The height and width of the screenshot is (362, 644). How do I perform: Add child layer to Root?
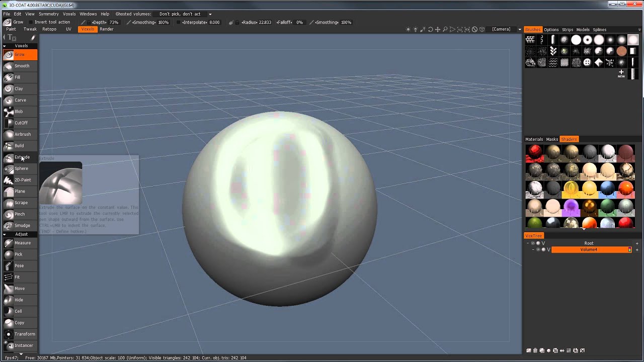[x=637, y=243]
